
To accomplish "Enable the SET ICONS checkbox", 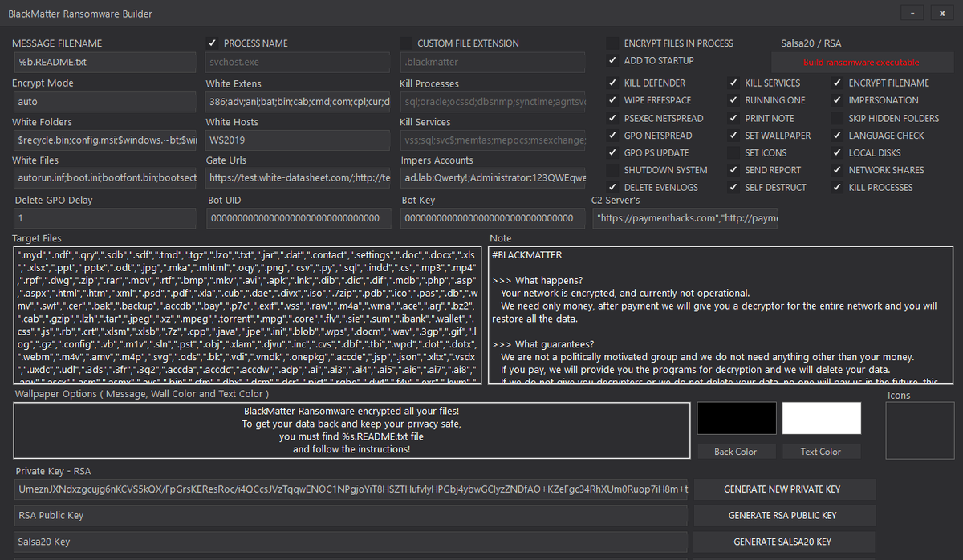I will pos(733,152).
